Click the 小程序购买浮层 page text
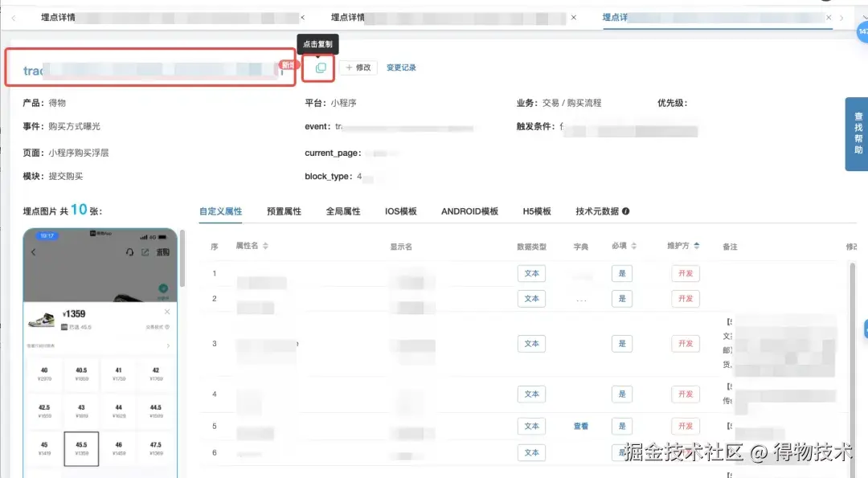This screenshot has height=478, width=868. [x=79, y=153]
